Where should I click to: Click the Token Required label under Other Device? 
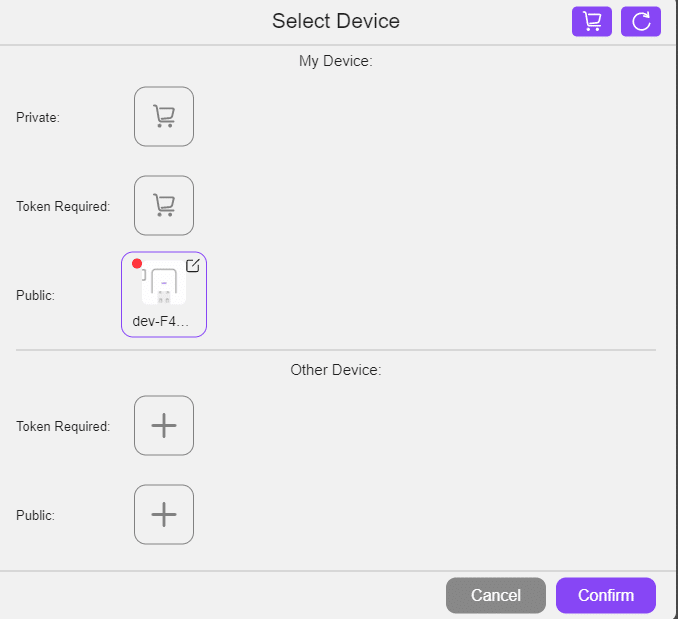(63, 427)
